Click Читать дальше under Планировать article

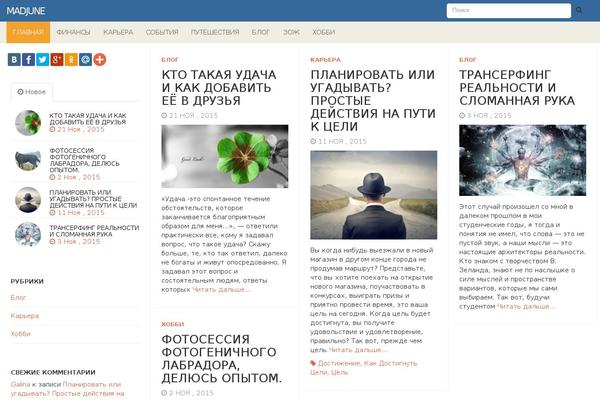tap(357, 350)
